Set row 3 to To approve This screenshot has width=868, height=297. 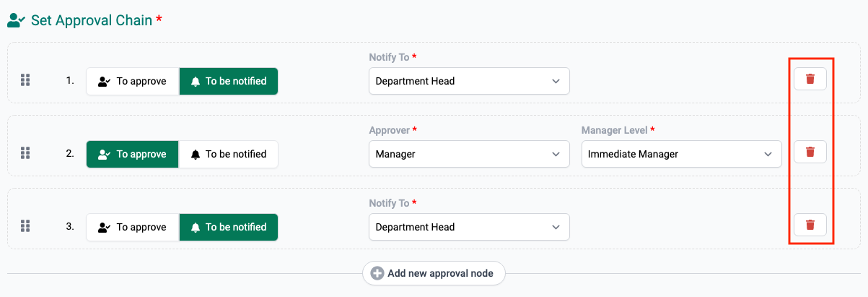133,227
